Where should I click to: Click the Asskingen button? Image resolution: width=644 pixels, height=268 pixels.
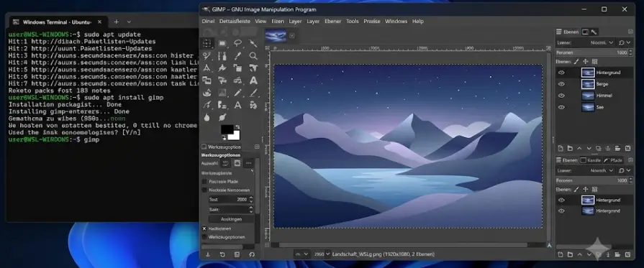coord(231,219)
